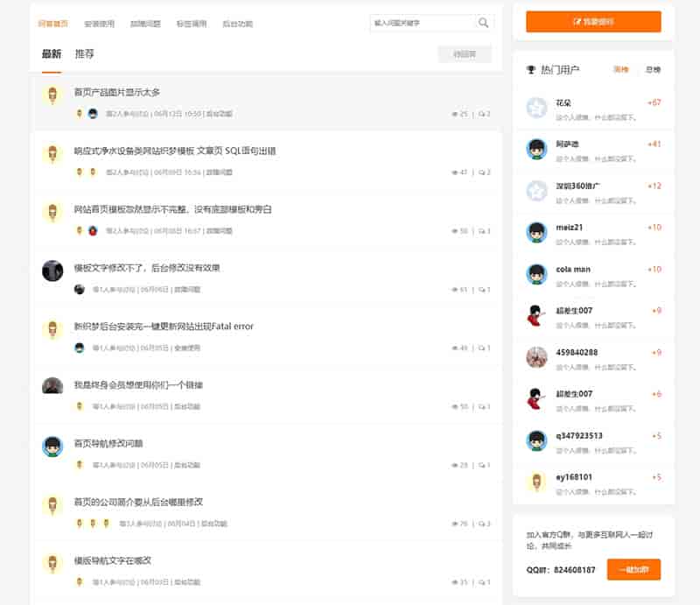Open avatar of hot user ay168101
This screenshot has width=700, height=605.
pos(536,482)
